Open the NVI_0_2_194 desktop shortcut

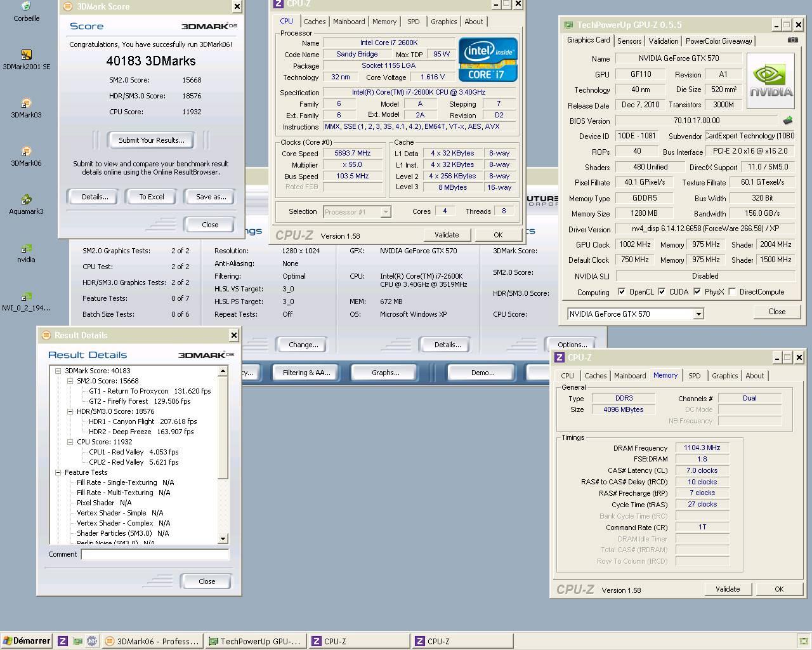tap(26, 301)
